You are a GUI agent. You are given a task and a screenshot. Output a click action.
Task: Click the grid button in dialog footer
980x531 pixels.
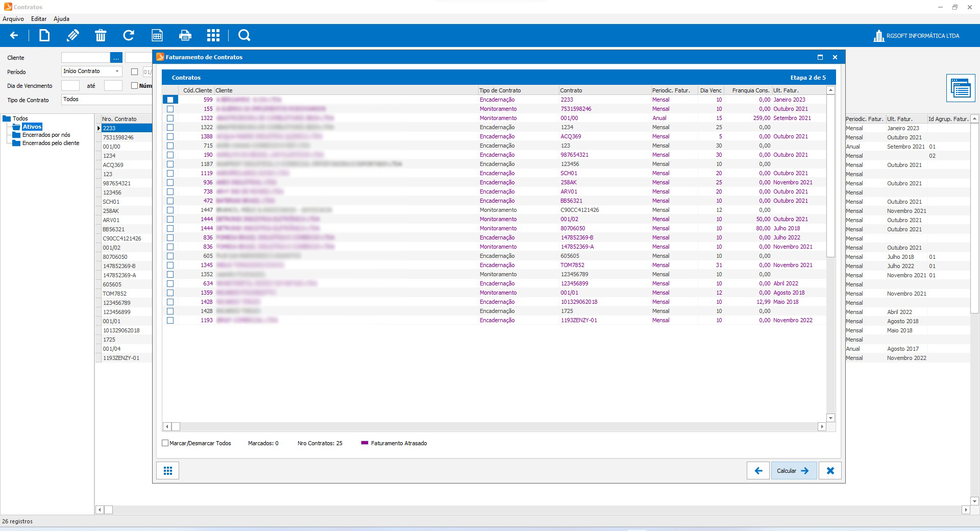click(168, 471)
